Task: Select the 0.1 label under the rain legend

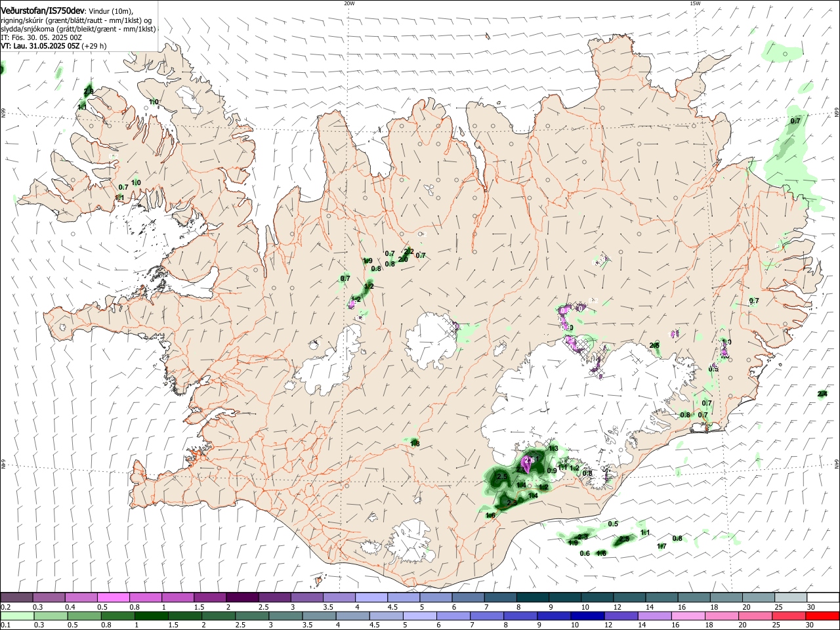Action: click(5, 625)
